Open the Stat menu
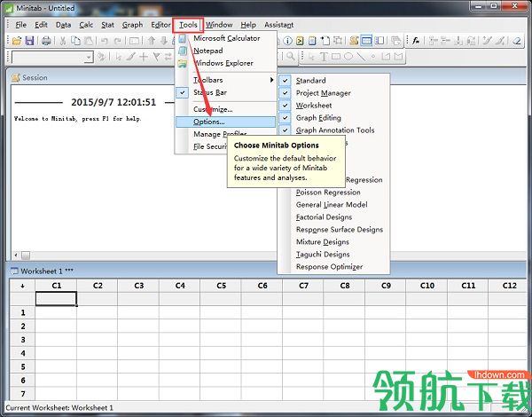The image size is (532, 417). tap(107, 25)
